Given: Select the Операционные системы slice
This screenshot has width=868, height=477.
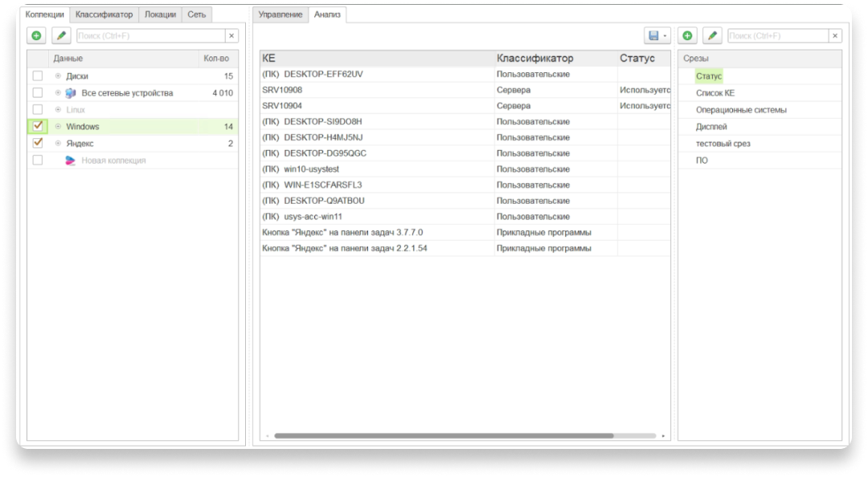Looking at the screenshot, I should (x=741, y=109).
